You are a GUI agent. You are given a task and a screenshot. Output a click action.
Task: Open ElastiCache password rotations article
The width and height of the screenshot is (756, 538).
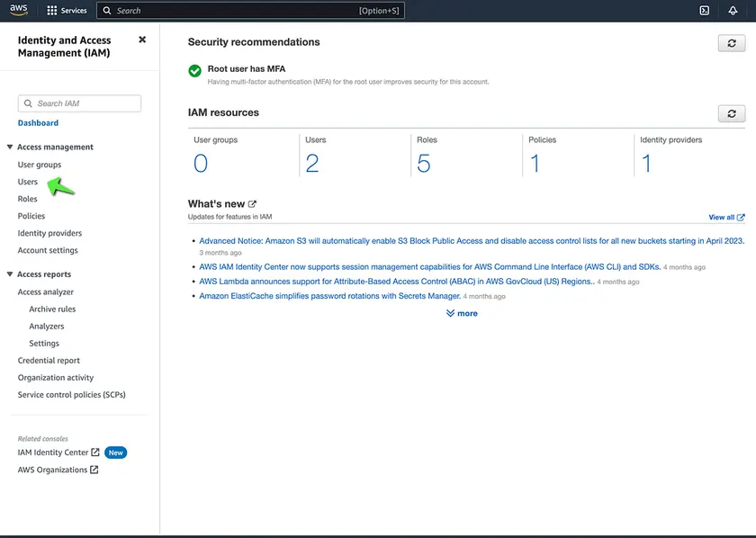[329, 296]
